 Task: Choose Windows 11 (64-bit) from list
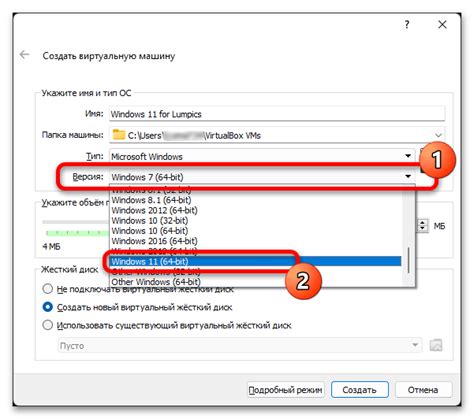coord(255,261)
